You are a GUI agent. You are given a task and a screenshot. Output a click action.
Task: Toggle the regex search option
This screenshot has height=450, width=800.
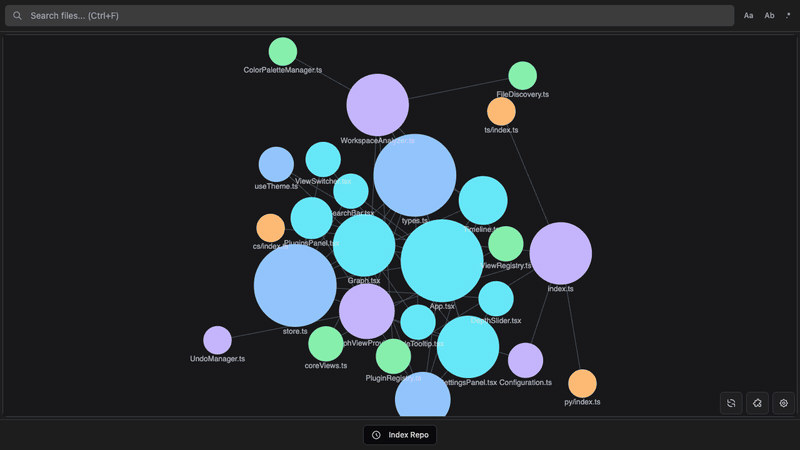(x=788, y=16)
